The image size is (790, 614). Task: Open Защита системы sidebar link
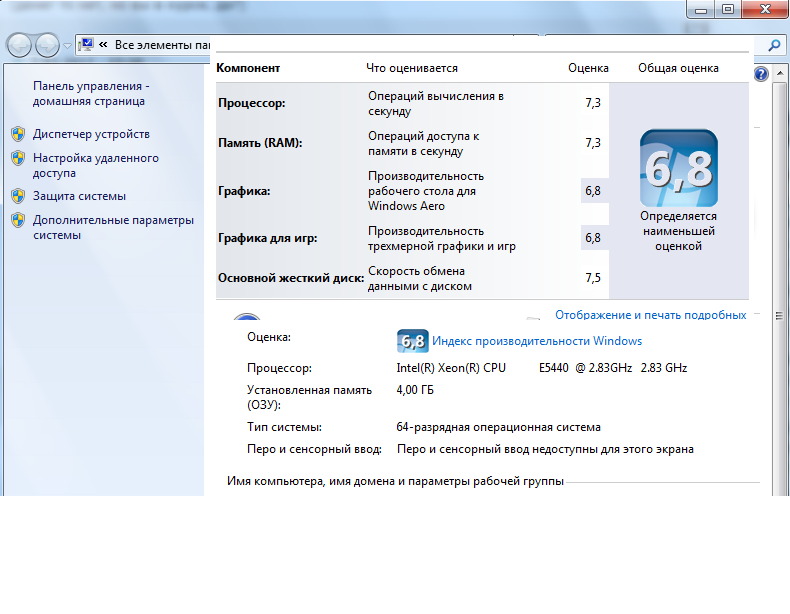click(79, 196)
